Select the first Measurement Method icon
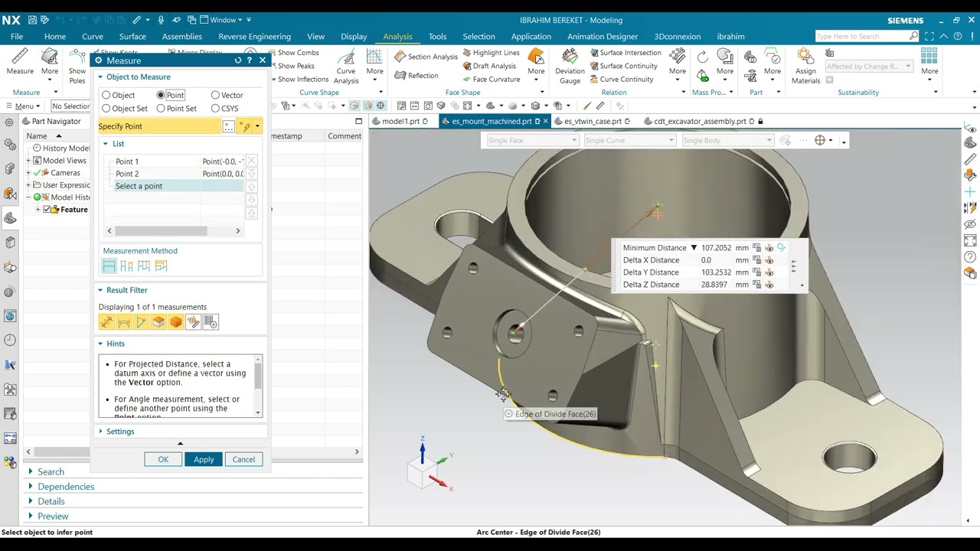The image size is (980, 551). coord(109,266)
